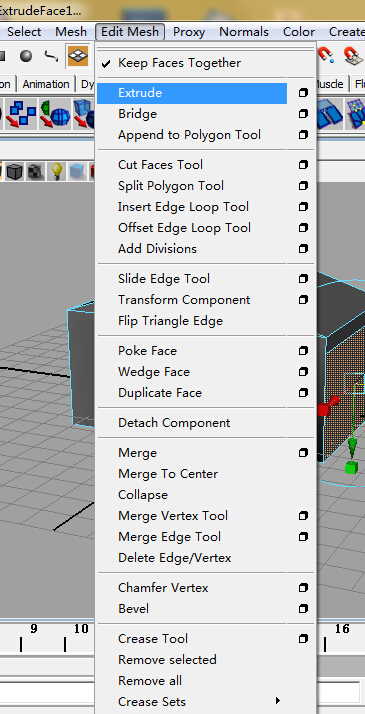Open Insert Edge Loop Tool options box
This screenshot has width=365, height=714.
tap(303, 207)
